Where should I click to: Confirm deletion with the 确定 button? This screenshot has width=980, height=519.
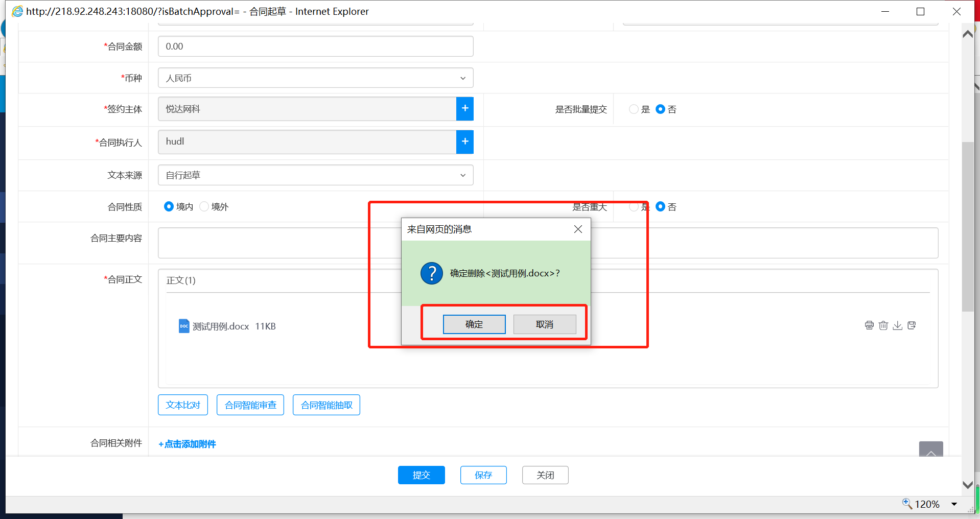(474, 324)
